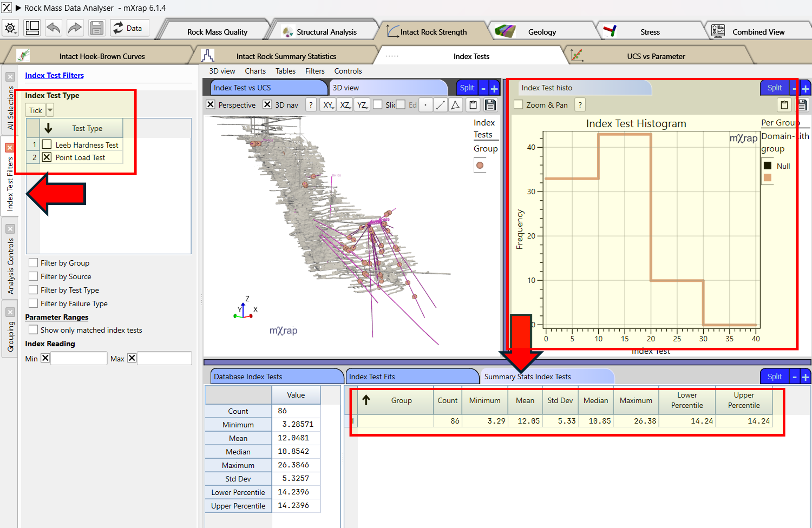
Task: Click the redo arrow icon
Action: tap(75, 28)
